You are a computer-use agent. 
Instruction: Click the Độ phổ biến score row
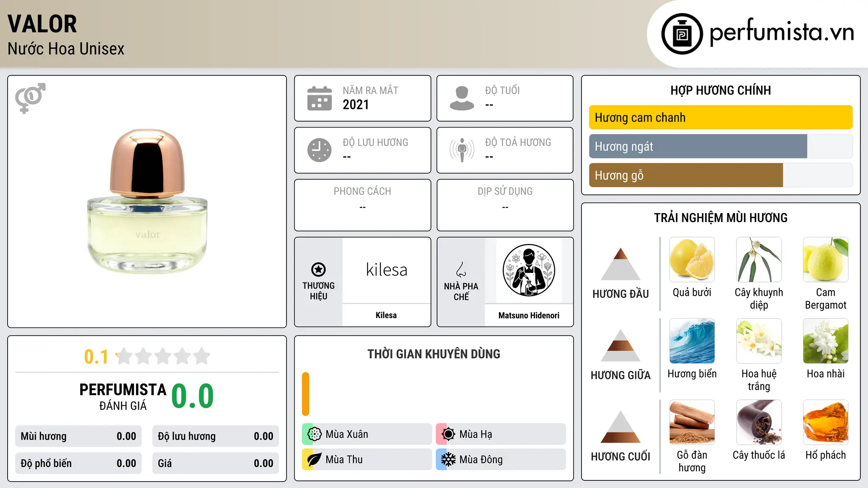78,463
